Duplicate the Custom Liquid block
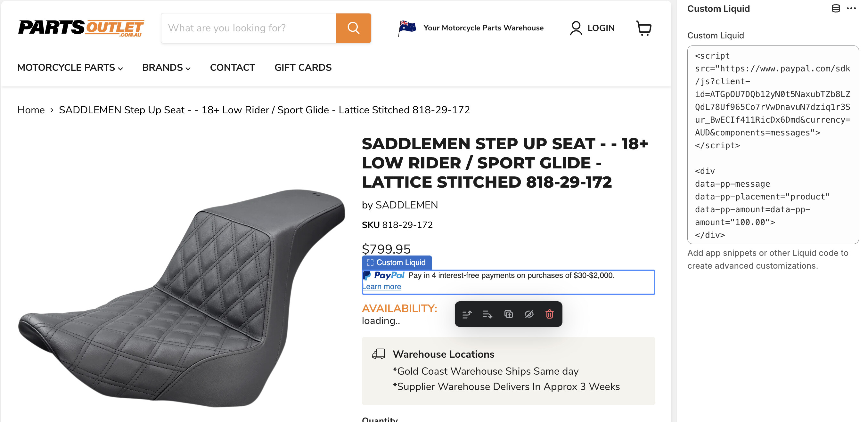The height and width of the screenshot is (422, 868). pos(508,314)
